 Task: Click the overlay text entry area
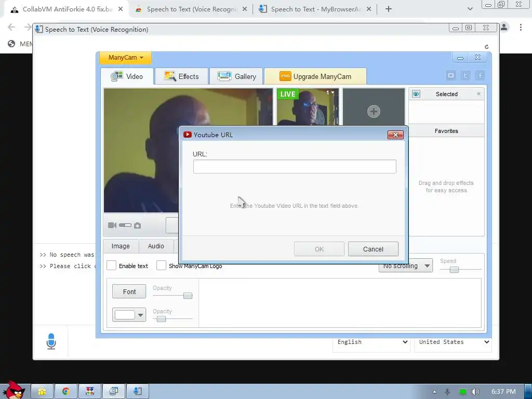tap(340, 303)
